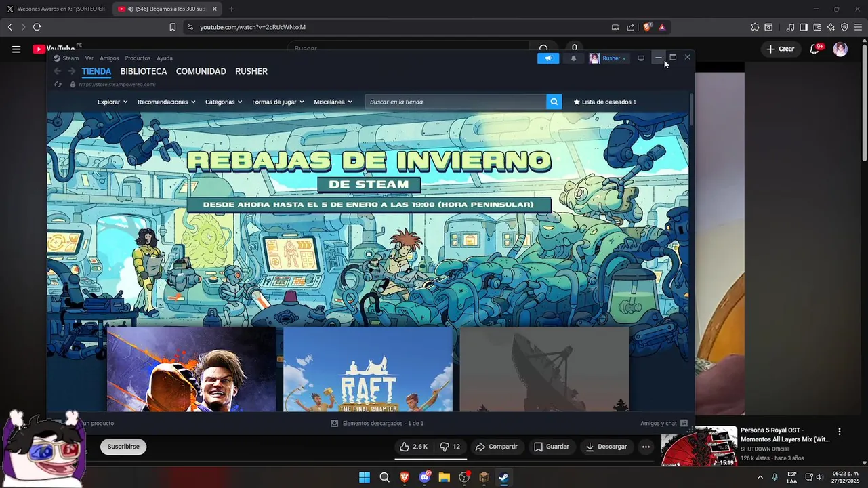Open Steam notifications bell
The height and width of the screenshot is (488, 868).
[x=573, y=58]
